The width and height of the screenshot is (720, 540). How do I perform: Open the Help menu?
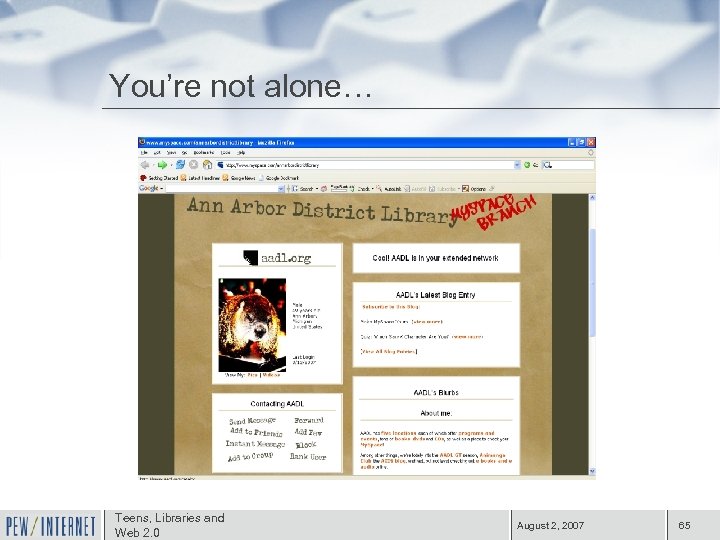[241, 152]
